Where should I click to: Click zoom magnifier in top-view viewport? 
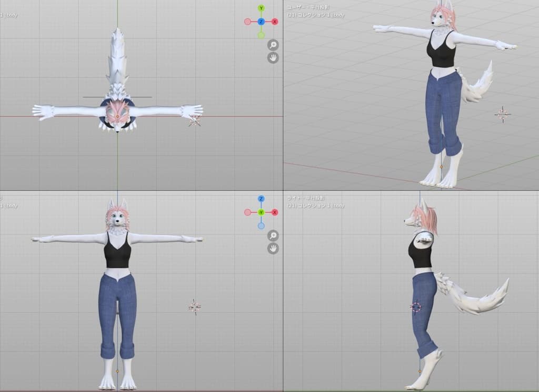[x=273, y=45]
